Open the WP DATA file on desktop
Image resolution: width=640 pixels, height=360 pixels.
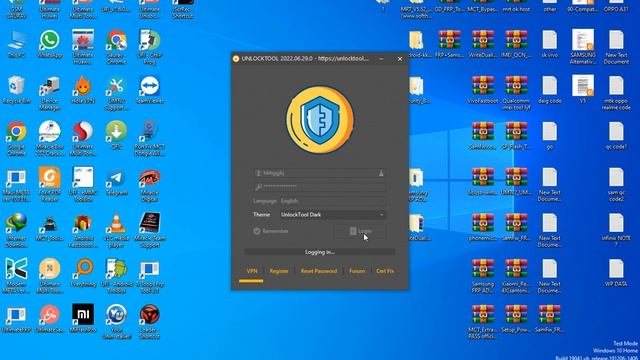point(616,272)
